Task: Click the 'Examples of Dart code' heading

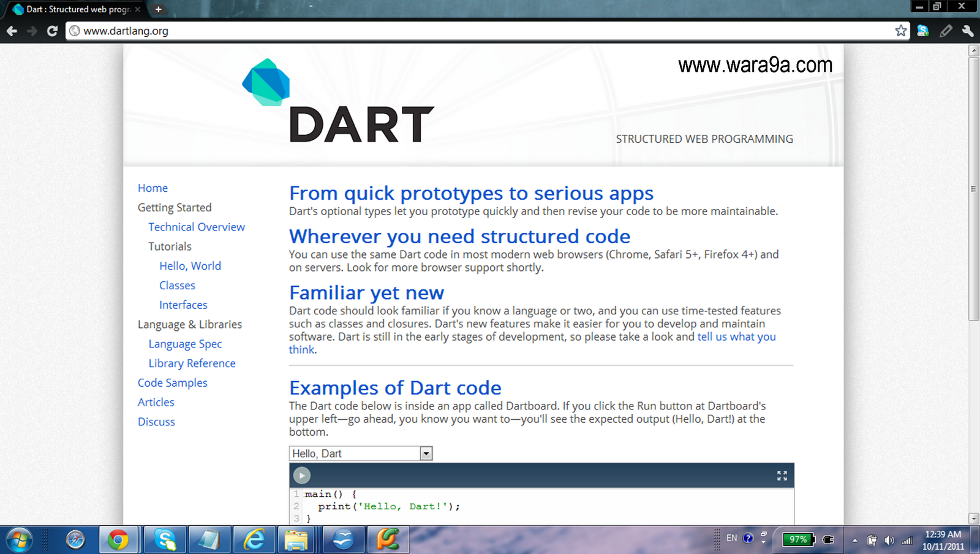Action: click(x=395, y=388)
